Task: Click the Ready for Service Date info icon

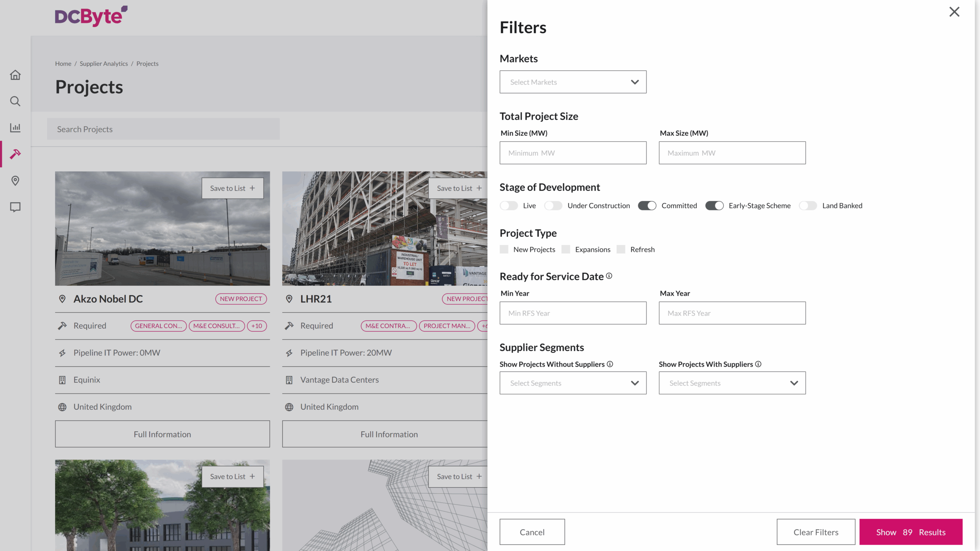Action: click(x=609, y=276)
